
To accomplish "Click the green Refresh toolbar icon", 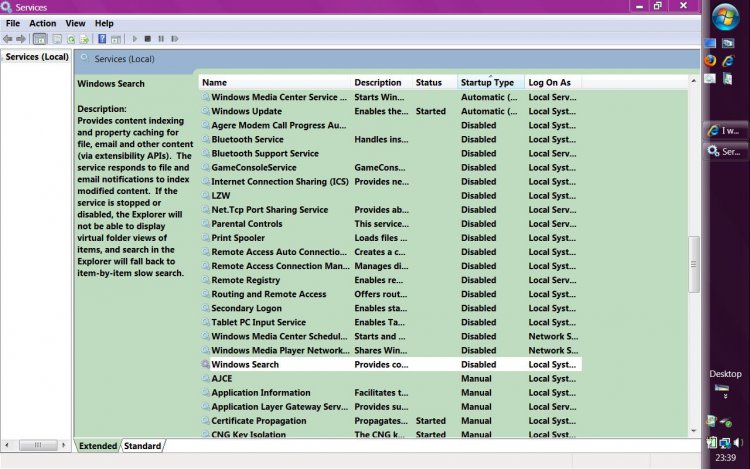I will coord(71,39).
